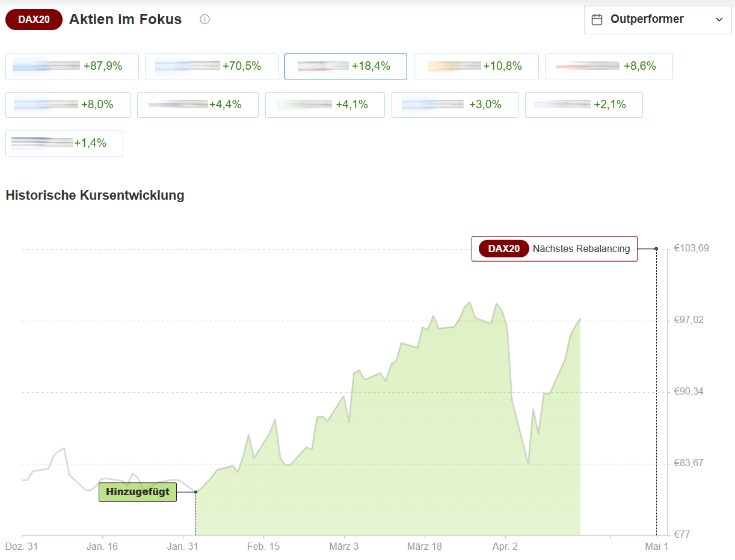Click the €97,02 axis value

coord(689,320)
